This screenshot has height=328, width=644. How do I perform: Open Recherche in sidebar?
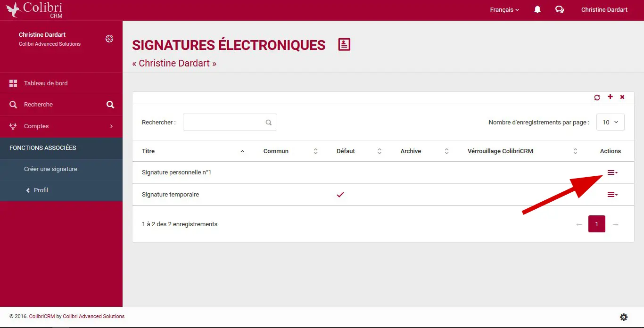[61, 105]
